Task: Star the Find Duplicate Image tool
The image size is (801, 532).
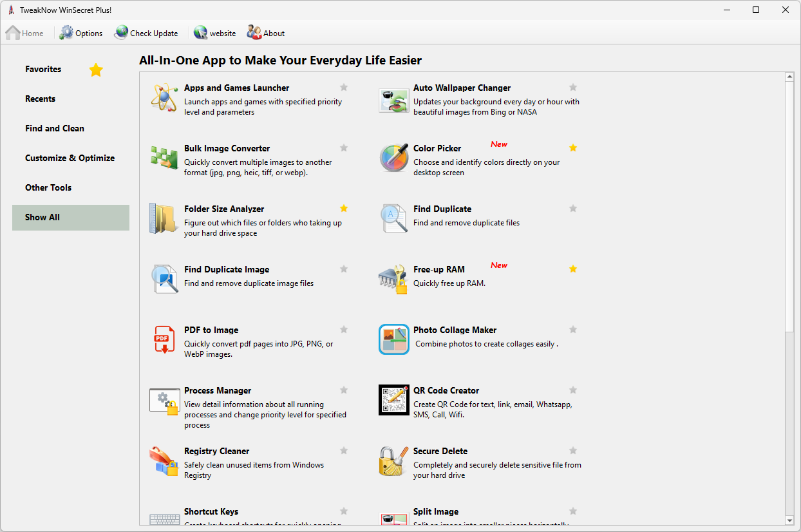Action: click(x=344, y=269)
